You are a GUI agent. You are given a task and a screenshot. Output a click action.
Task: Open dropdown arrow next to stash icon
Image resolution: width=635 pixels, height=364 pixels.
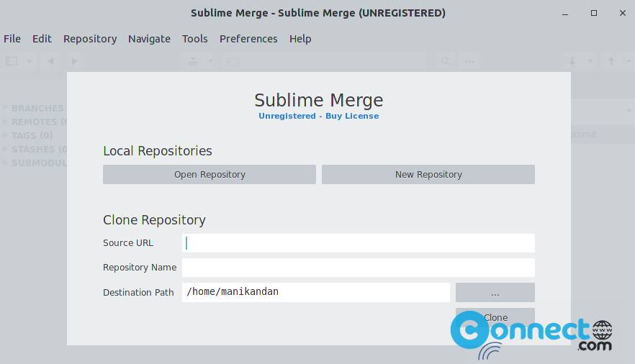[210, 61]
